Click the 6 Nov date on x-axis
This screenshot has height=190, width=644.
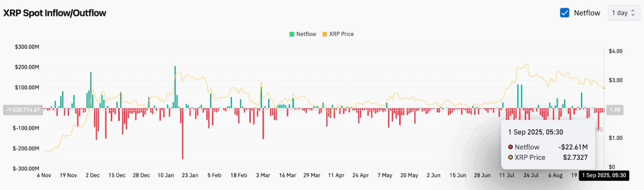[44, 175]
